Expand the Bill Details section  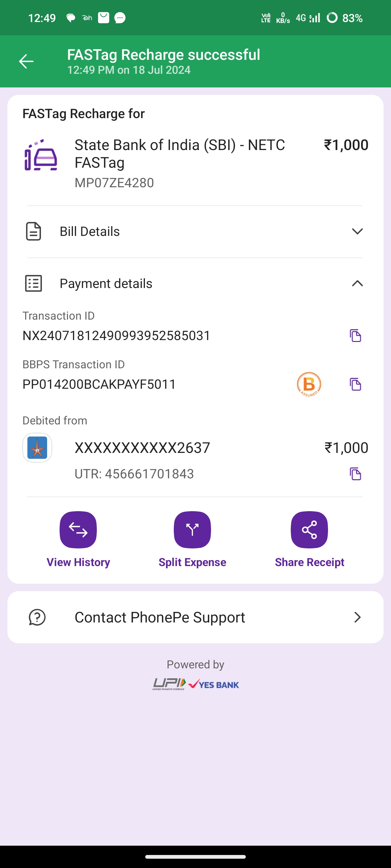tap(357, 231)
